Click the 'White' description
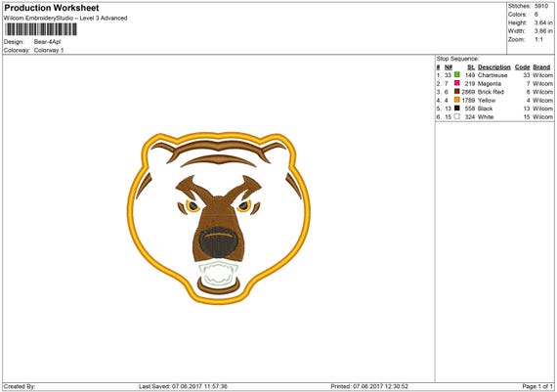Screen dimensions: 557x392 pyautogui.click(x=486, y=117)
